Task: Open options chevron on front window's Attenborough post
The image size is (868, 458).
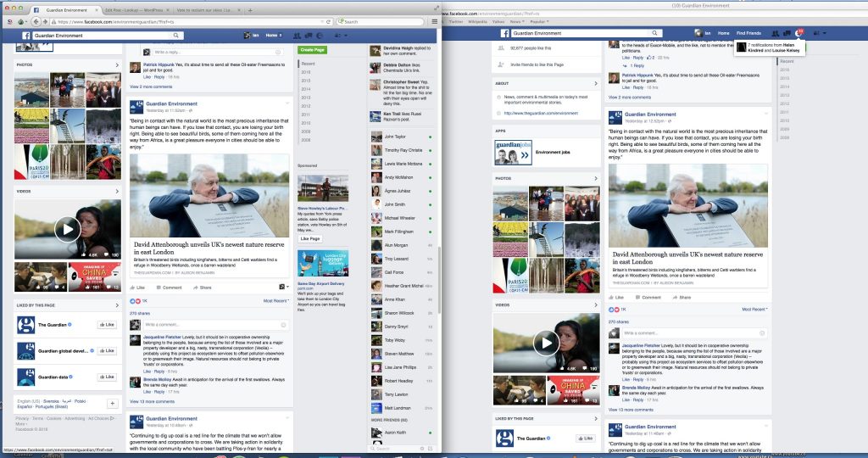Action: pos(287,103)
